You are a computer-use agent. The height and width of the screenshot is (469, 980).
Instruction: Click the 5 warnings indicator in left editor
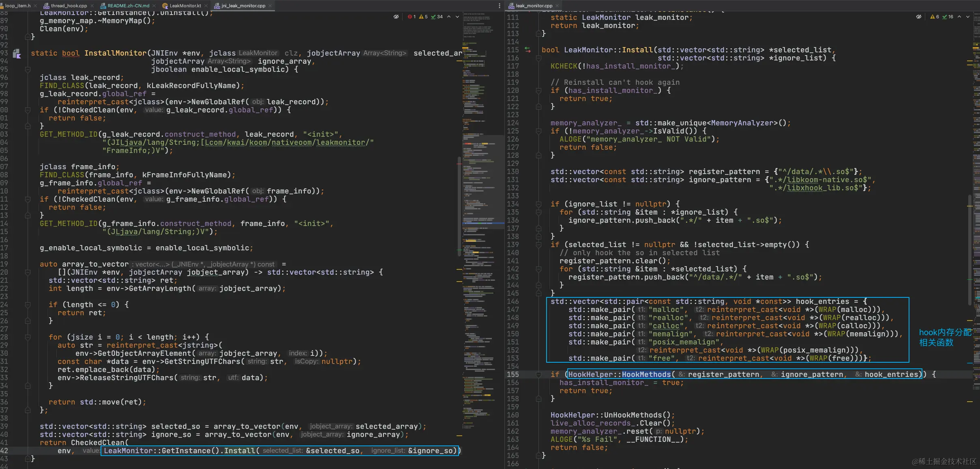(x=423, y=17)
